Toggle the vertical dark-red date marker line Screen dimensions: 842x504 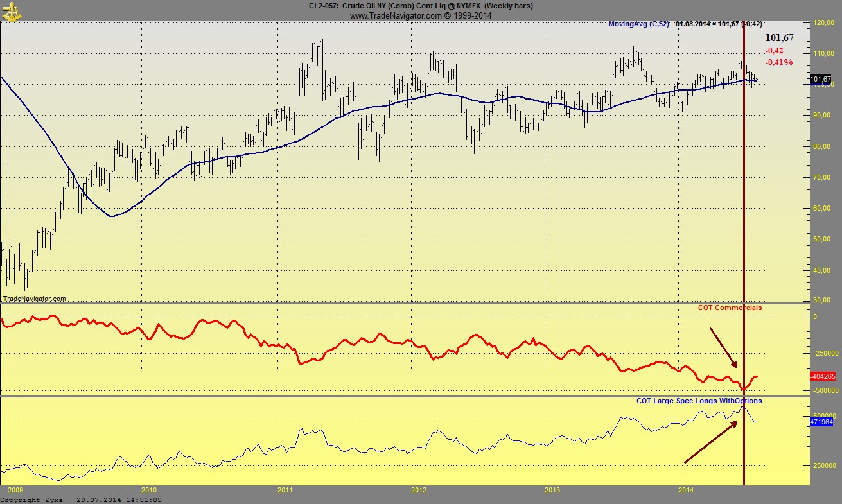[x=744, y=193]
